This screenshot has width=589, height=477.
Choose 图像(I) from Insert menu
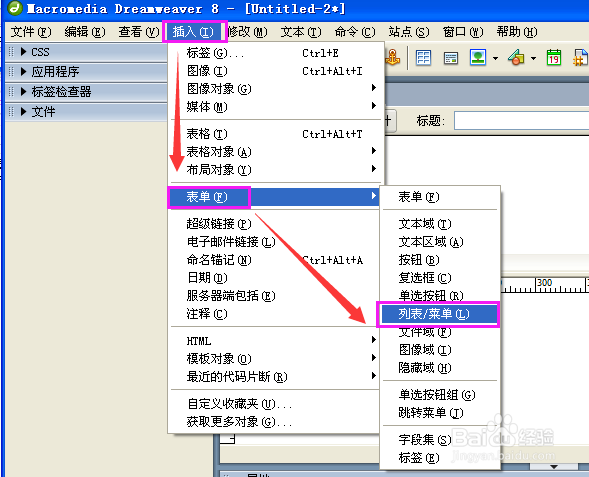click(276, 71)
